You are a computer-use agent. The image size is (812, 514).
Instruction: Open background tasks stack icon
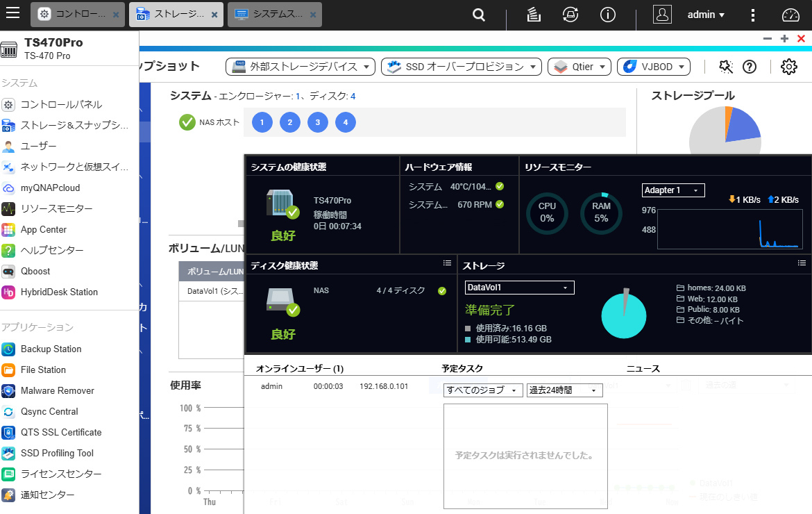534,15
